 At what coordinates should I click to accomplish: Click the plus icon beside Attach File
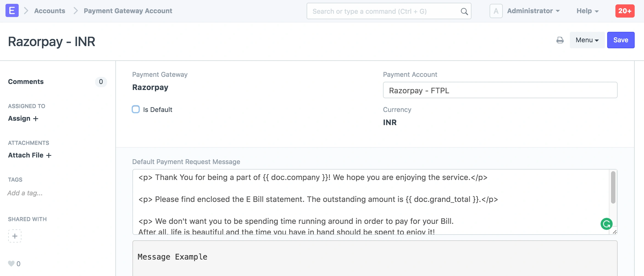(x=49, y=155)
